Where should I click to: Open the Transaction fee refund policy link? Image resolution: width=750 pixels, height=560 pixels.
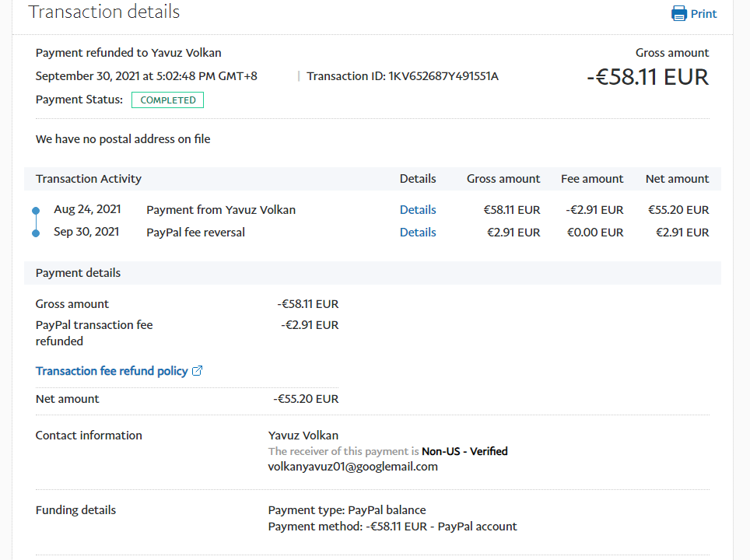pyautogui.click(x=112, y=371)
